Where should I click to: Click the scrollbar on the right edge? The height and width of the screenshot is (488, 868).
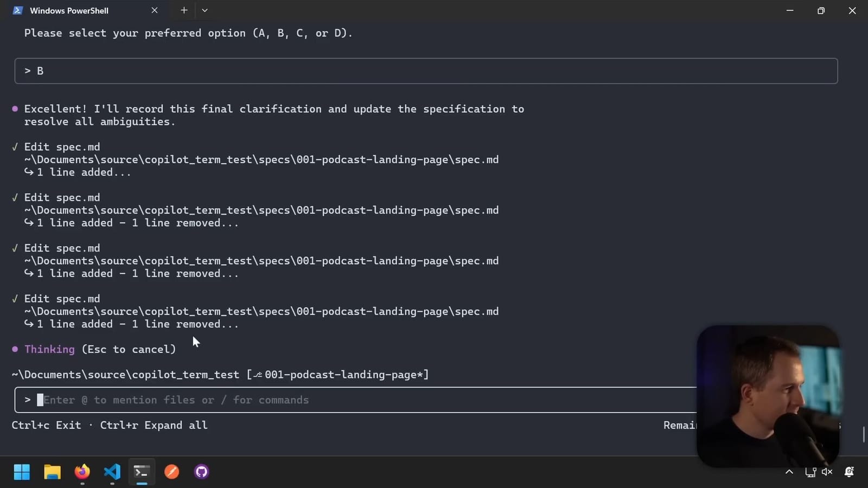click(864, 434)
